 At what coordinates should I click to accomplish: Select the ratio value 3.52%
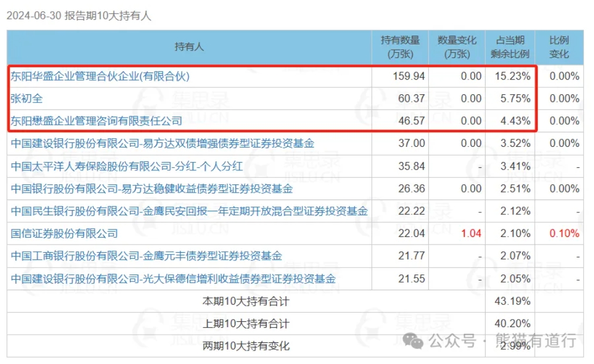pos(515,143)
